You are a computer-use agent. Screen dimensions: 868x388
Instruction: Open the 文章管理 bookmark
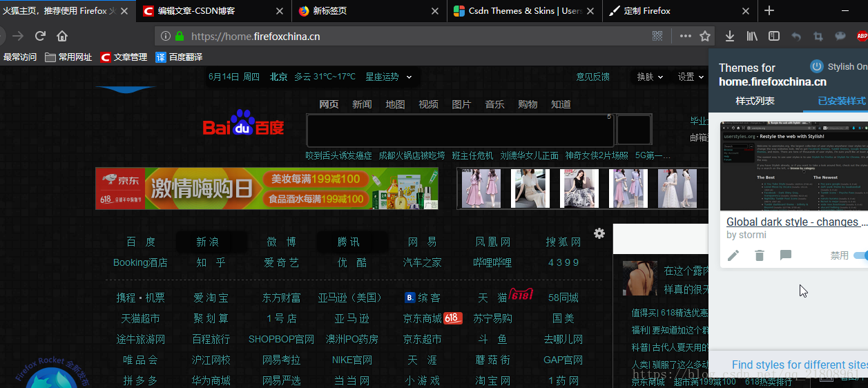tap(124, 57)
